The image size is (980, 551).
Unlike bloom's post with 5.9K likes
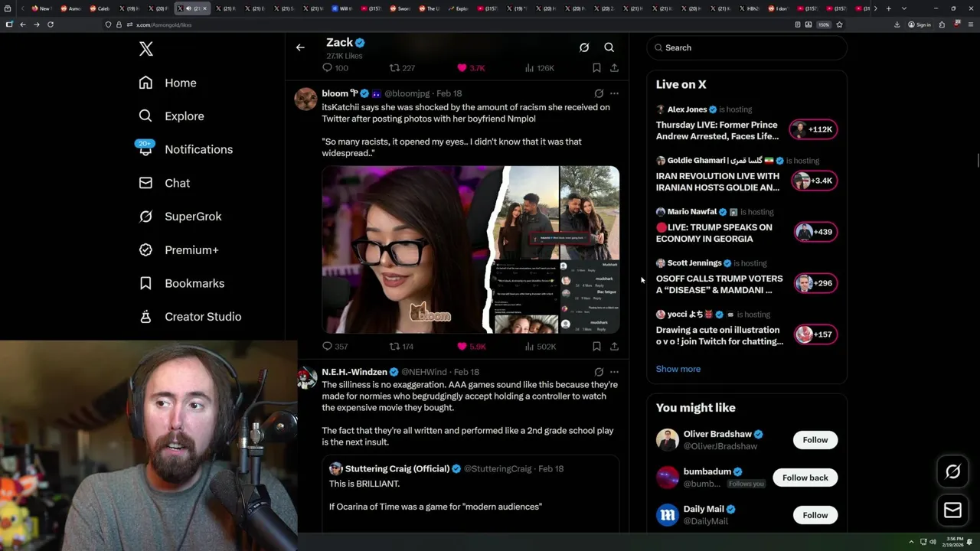tap(471, 347)
